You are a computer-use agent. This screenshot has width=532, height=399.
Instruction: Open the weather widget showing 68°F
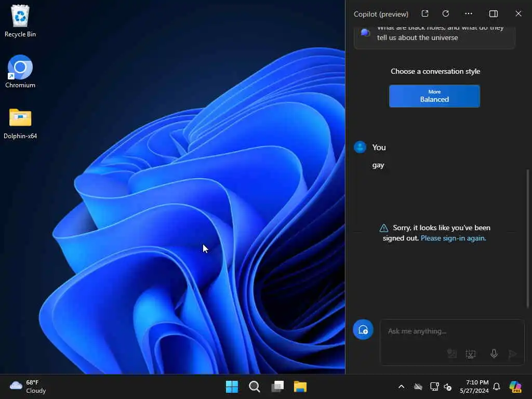tap(28, 387)
